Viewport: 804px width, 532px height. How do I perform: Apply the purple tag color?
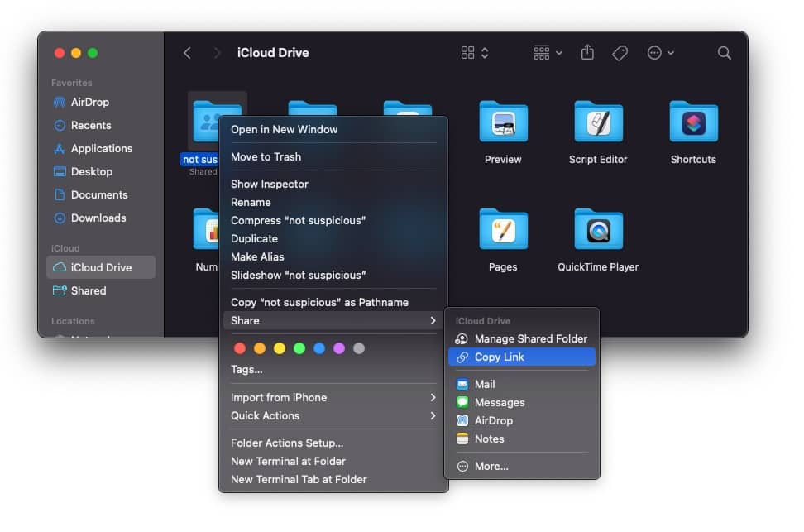pos(339,349)
